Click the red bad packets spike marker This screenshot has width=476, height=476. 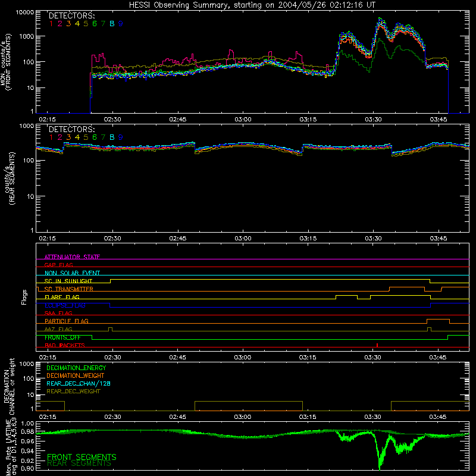coord(377,345)
